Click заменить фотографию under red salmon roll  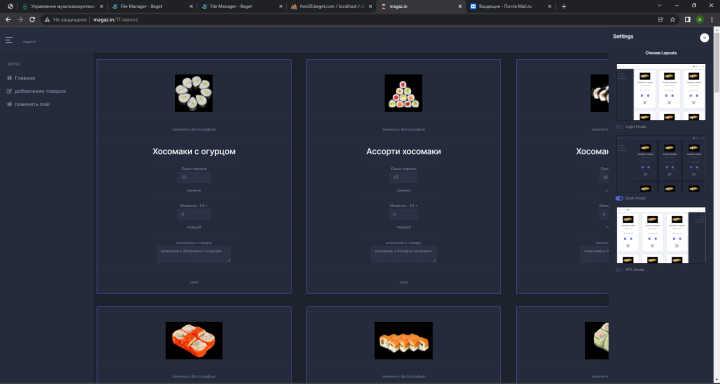[x=194, y=377]
